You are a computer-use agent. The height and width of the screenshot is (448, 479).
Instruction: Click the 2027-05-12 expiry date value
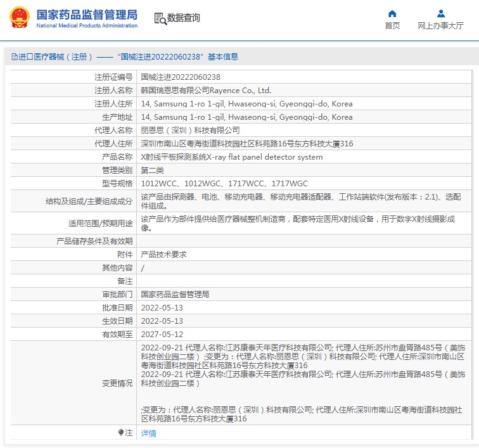pyautogui.click(x=162, y=334)
